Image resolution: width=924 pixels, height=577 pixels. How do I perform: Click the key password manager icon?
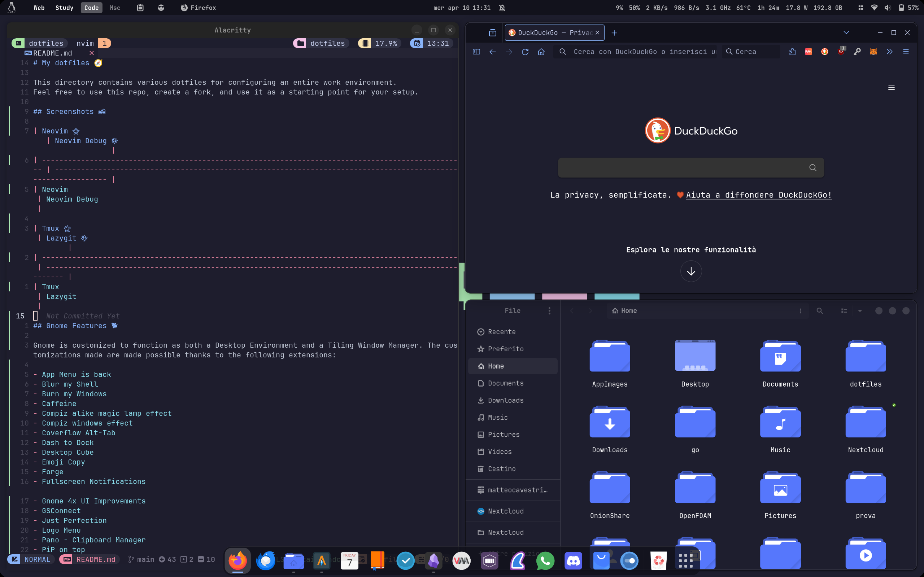click(857, 52)
